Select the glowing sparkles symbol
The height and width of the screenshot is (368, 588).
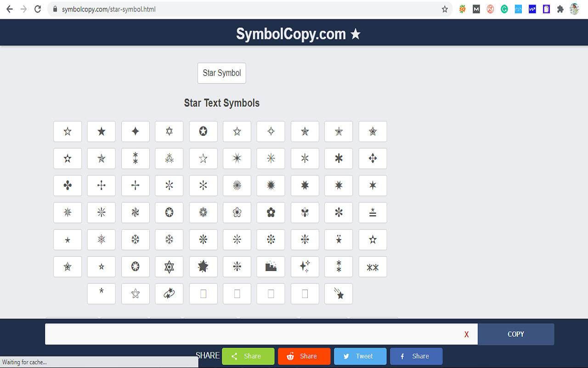click(305, 266)
